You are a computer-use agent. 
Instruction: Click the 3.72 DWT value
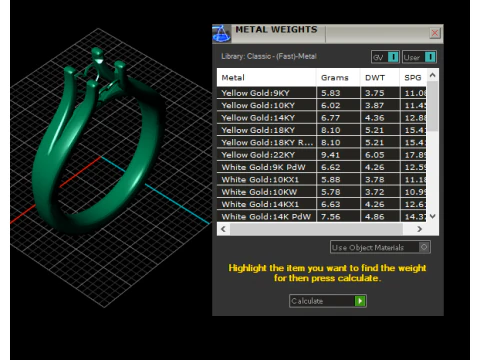coord(375,192)
